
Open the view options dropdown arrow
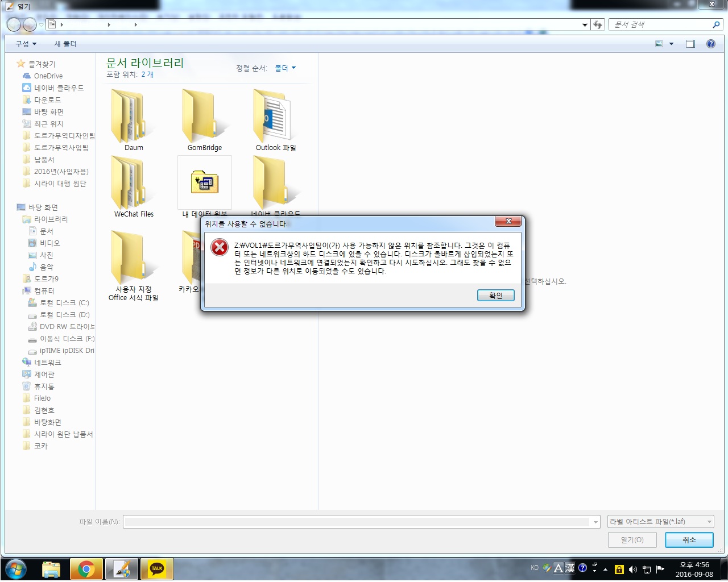pos(671,44)
